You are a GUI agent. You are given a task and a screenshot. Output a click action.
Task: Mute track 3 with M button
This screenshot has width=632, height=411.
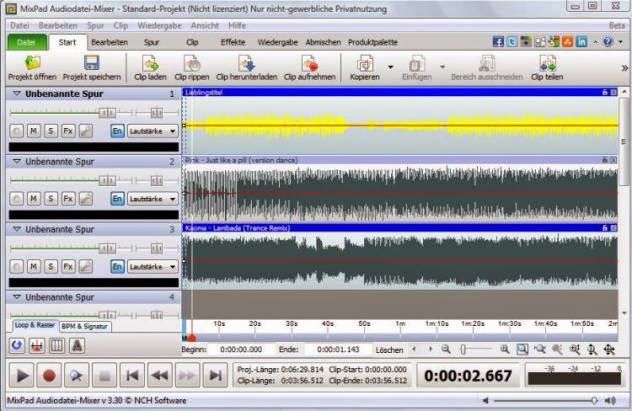pos(33,266)
